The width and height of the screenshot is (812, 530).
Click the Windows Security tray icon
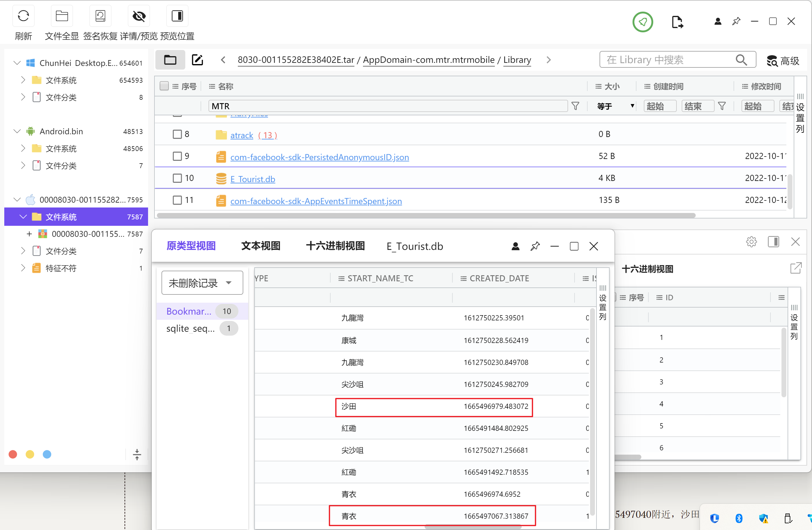(x=763, y=518)
